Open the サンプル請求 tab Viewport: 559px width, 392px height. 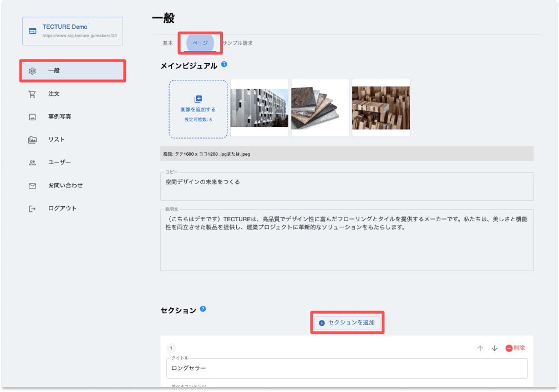238,43
